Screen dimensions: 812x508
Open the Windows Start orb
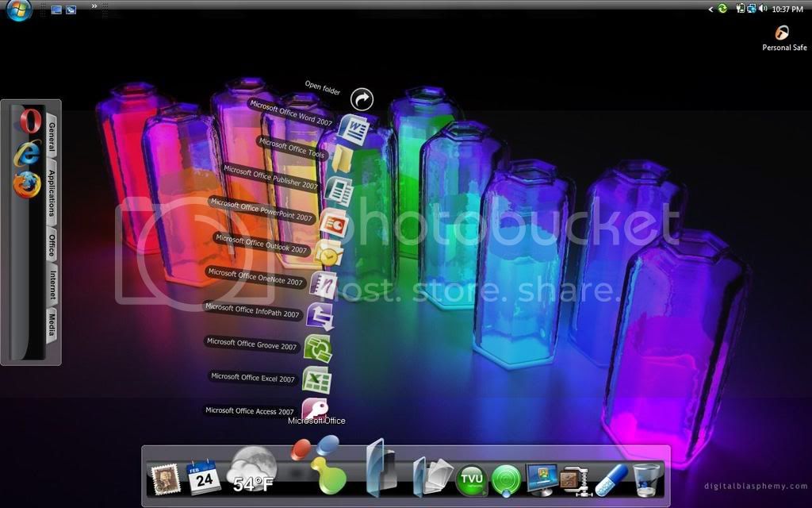[x=20, y=10]
